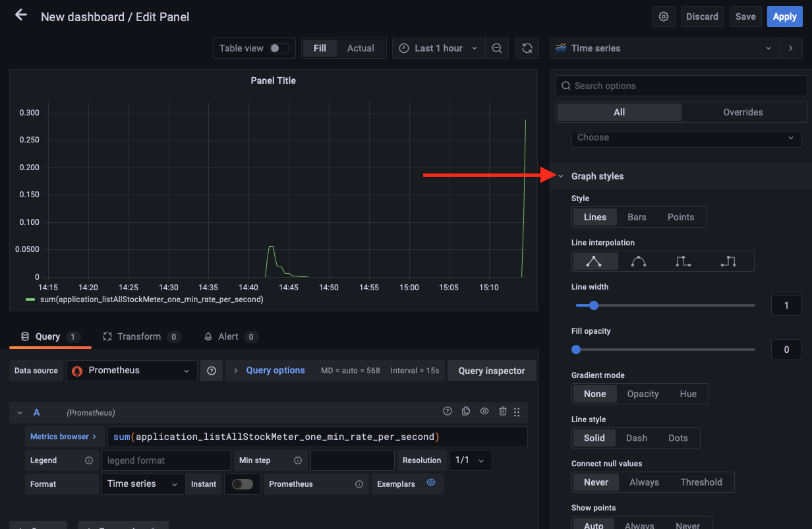
Task: Grab the drag handle of query A
Action: 517,412
